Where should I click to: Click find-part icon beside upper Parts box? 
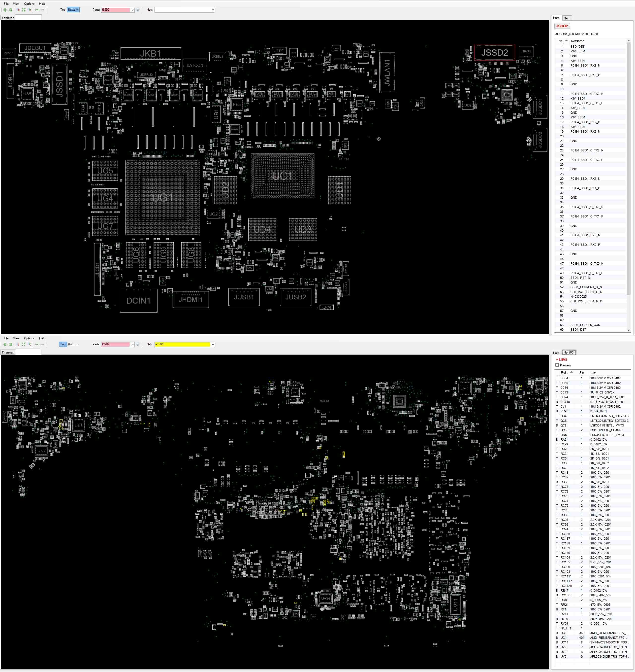click(138, 10)
